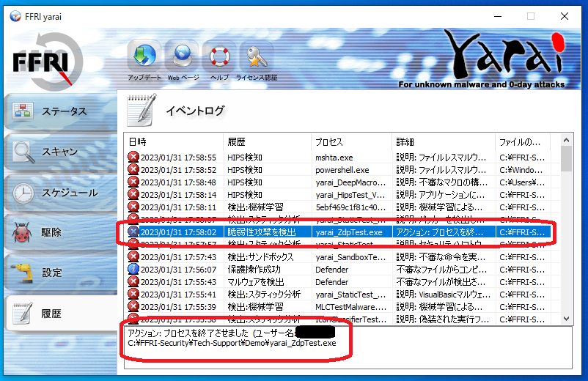Click the ファイルの... column header

point(523,142)
